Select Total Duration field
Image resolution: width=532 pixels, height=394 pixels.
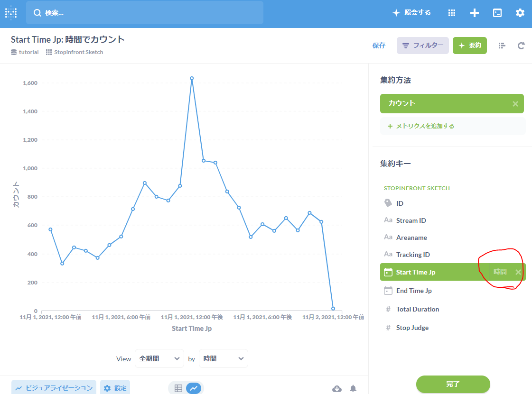point(418,309)
